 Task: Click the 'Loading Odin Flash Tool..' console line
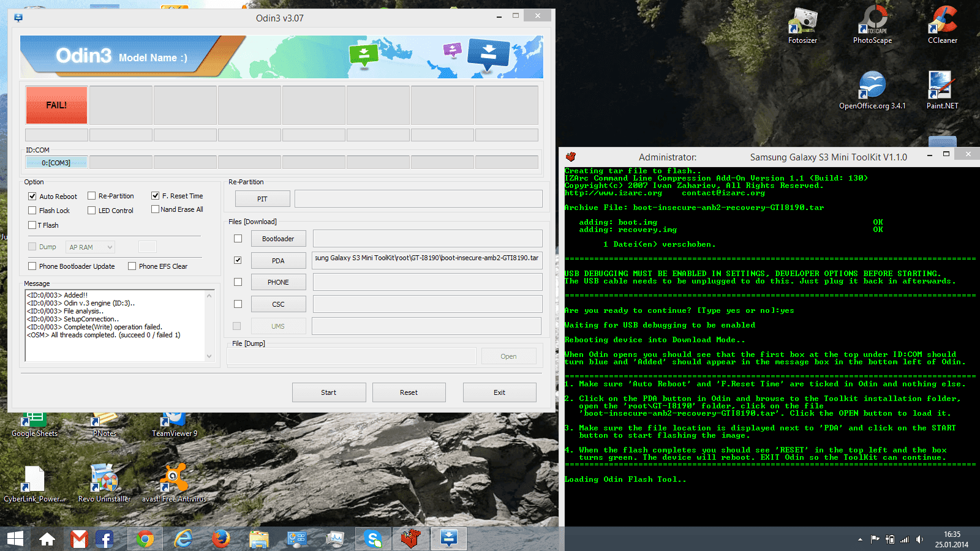pos(625,479)
